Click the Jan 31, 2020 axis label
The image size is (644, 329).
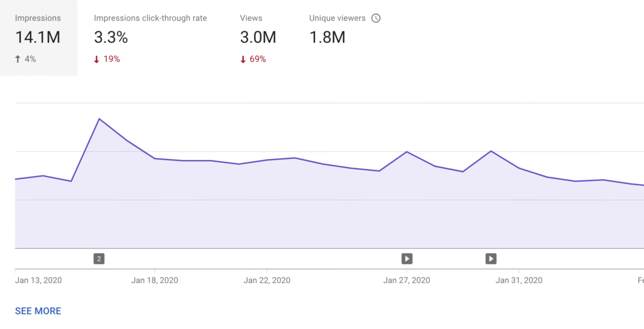click(519, 280)
